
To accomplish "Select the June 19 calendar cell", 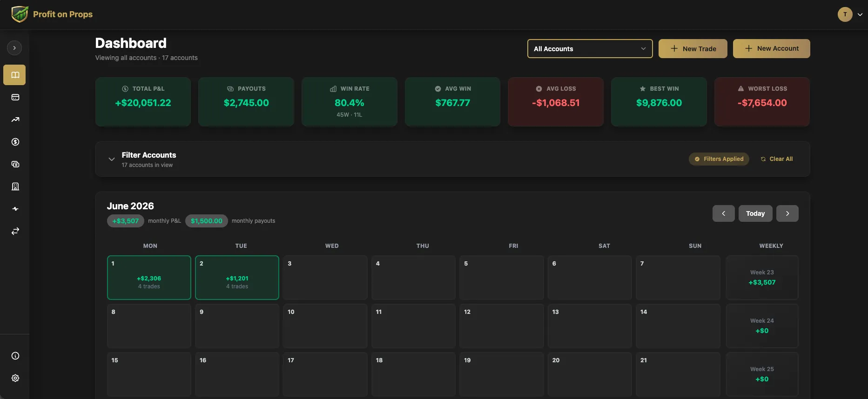I will (501, 374).
